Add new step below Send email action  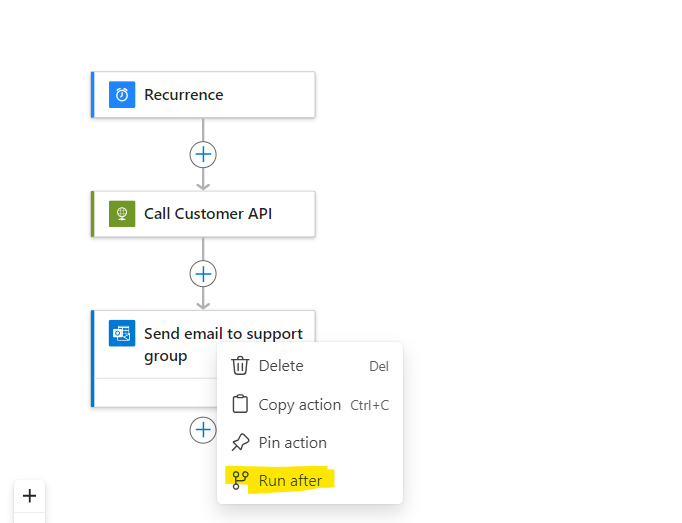pyautogui.click(x=203, y=430)
